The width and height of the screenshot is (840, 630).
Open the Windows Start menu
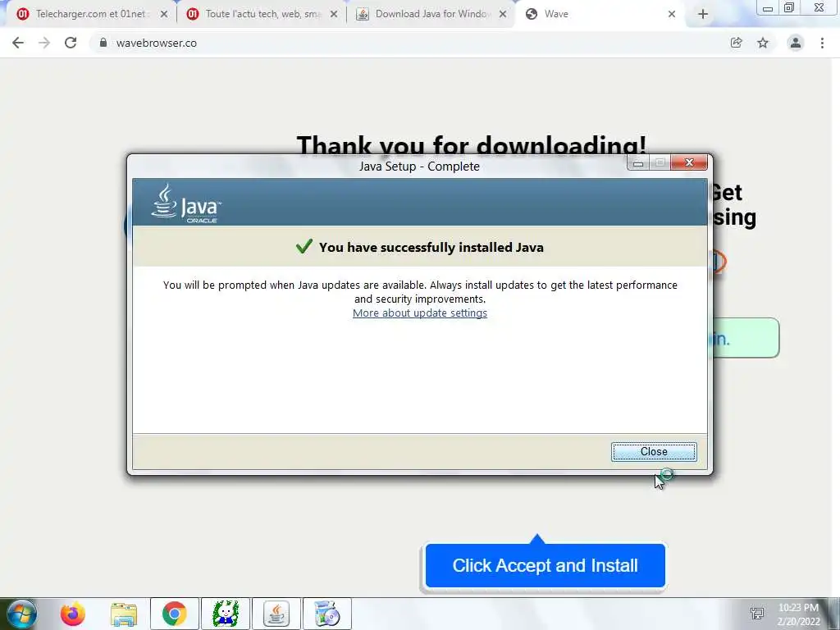tap(21, 614)
